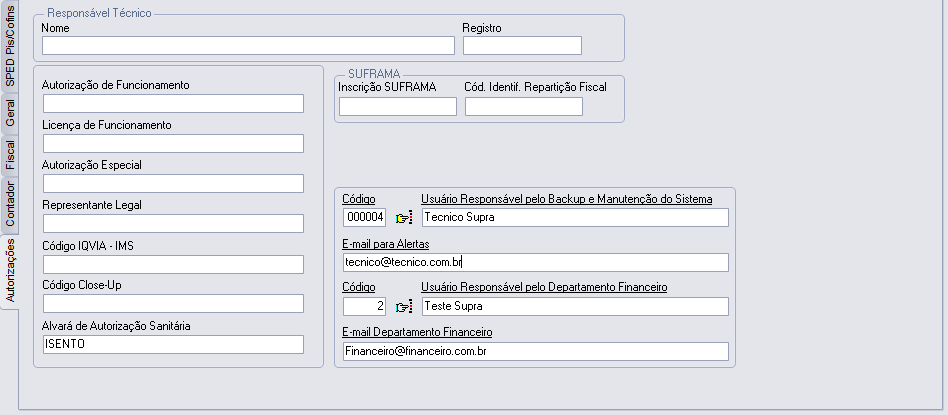The height and width of the screenshot is (415, 948).
Task: Go to the Contador tab
Action: (9, 203)
